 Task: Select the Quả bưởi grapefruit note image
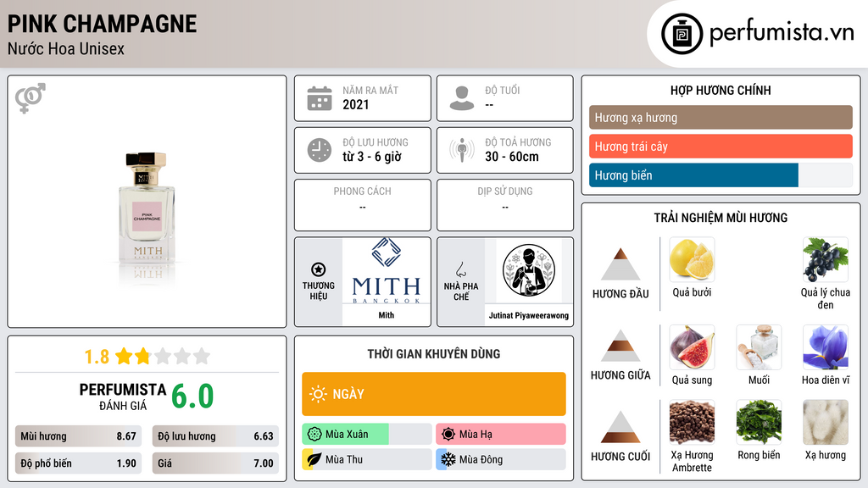692,259
